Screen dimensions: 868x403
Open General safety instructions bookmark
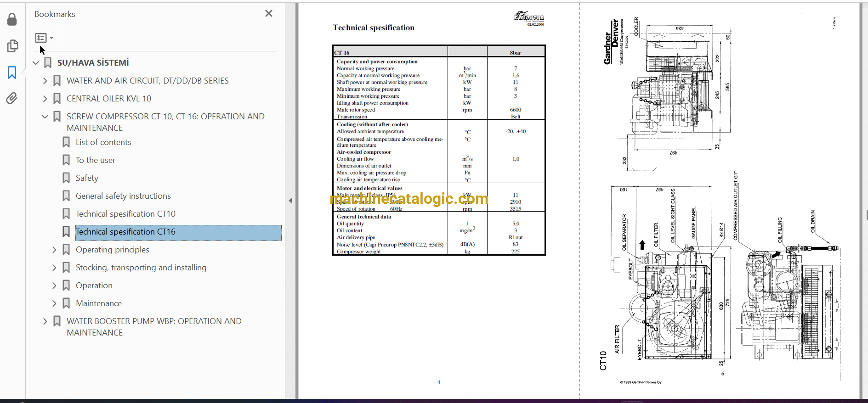(x=123, y=196)
